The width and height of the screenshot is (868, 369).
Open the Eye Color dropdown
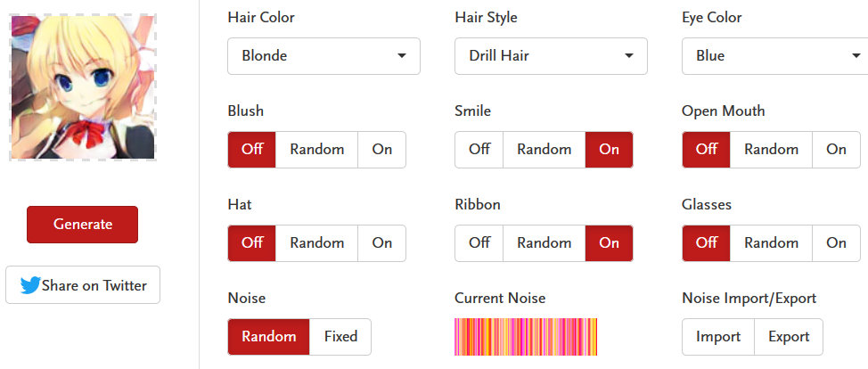[x=774, y=56]
